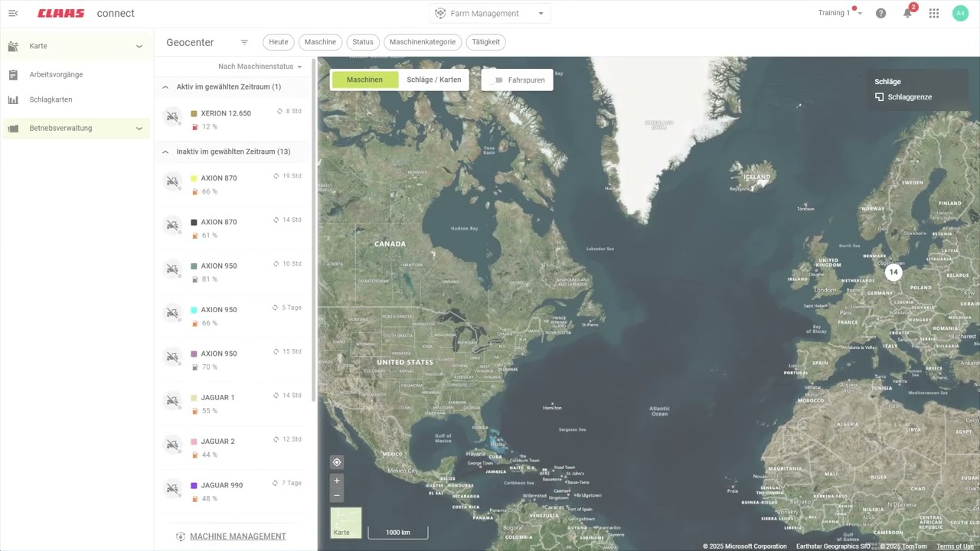Zoom out the map with minus button
This screenshot has width=980, height=551.
337,495
